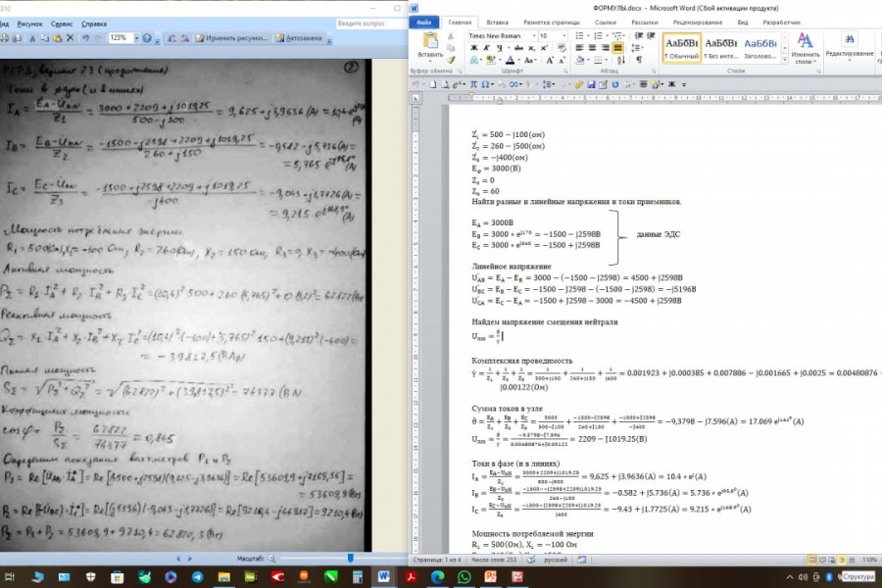Increase paragraph indent
The image size is (882, 588).
click(x=652, y=36)
